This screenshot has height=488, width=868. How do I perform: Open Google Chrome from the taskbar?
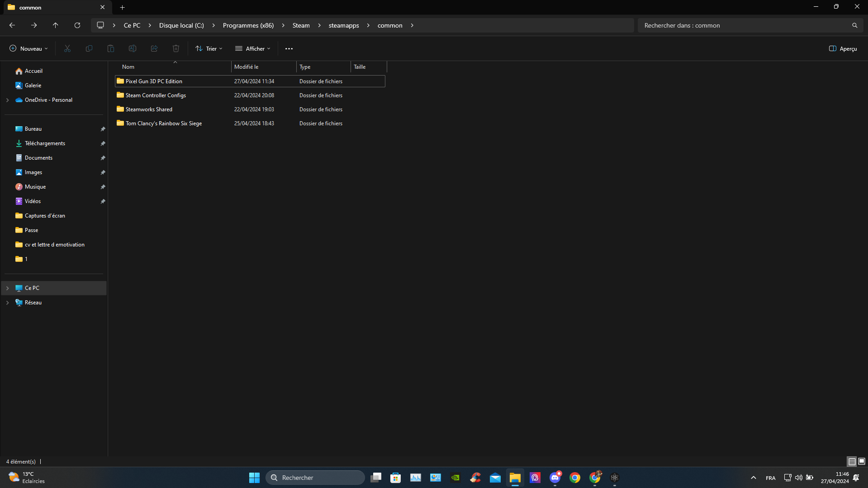575,478
